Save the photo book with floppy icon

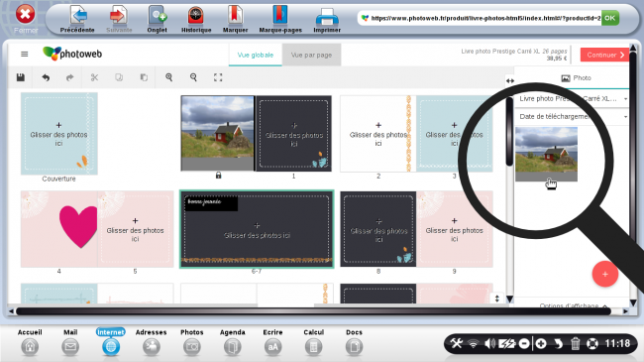click(21, 77)
